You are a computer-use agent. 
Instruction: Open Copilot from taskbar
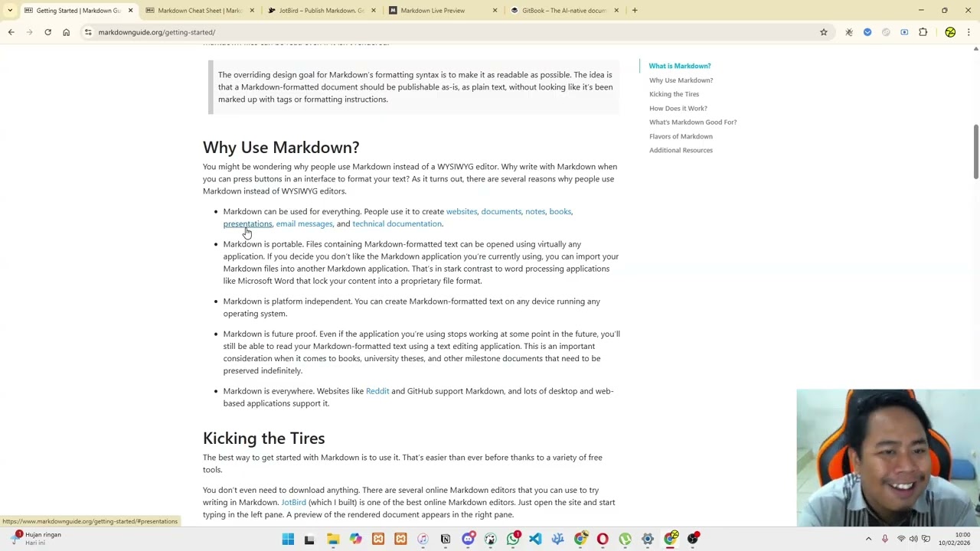355,539
